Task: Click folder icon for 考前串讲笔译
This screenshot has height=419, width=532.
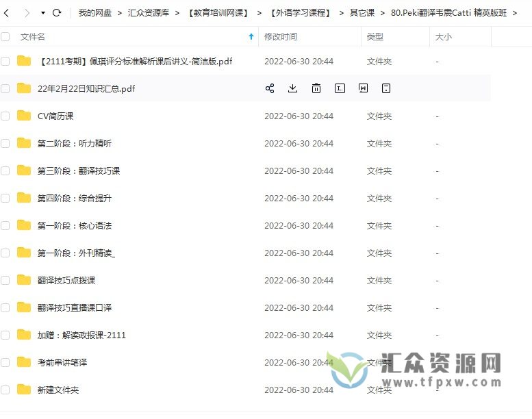Action: pos(24,362)
